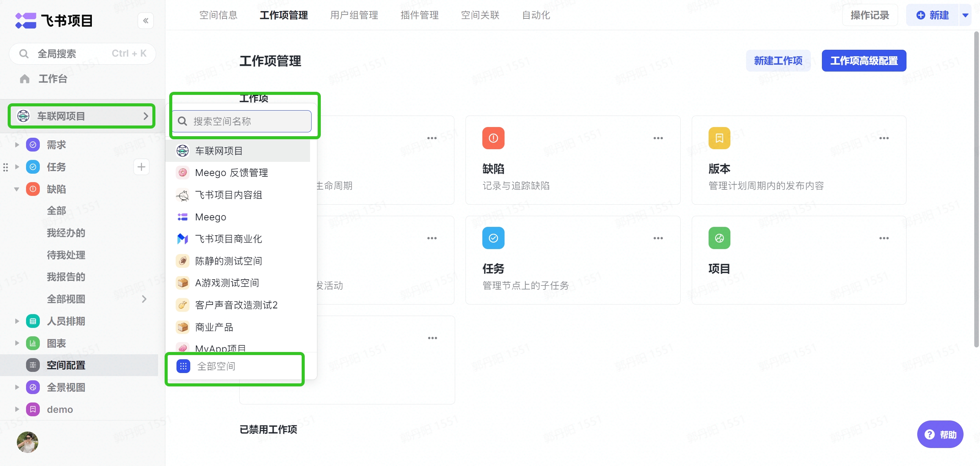Open 待我处理 under 缺陷
The height and width of the screenshot is (466, 980).
tap(66, 255)
